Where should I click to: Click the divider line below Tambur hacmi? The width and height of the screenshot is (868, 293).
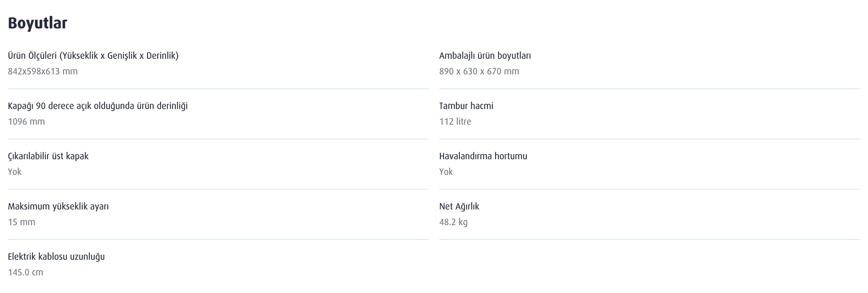[x=649, y=139]
